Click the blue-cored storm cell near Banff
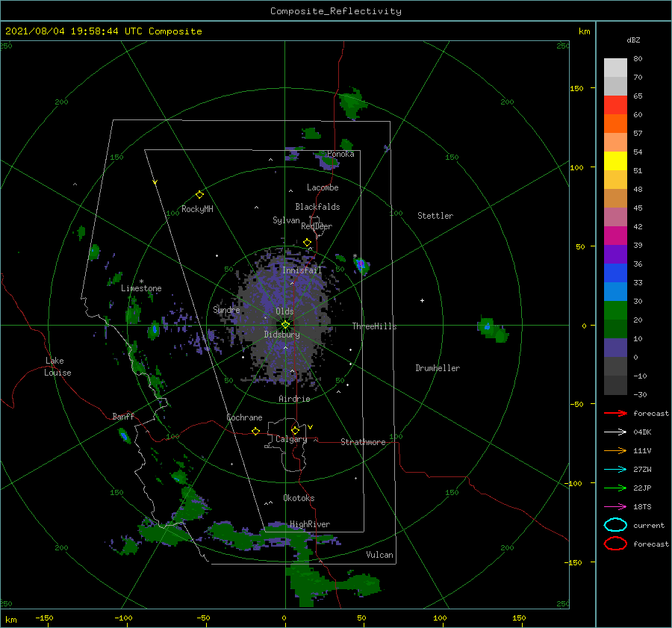 coord(124,436)
